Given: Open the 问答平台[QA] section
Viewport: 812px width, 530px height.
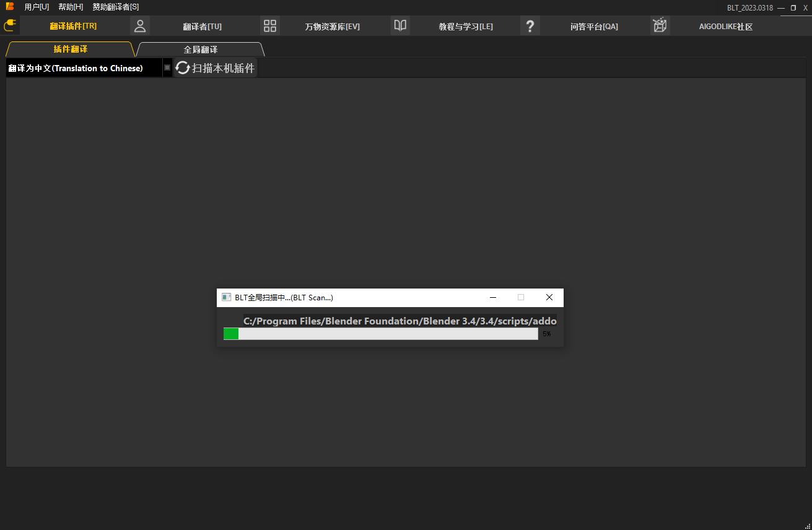Looking at the screenshot, I should [594, 27].
